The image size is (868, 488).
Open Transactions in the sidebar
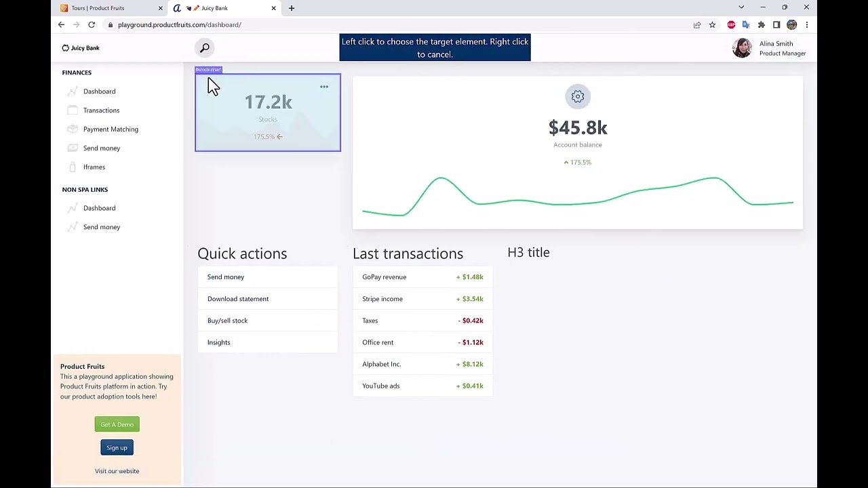point(101,110)
